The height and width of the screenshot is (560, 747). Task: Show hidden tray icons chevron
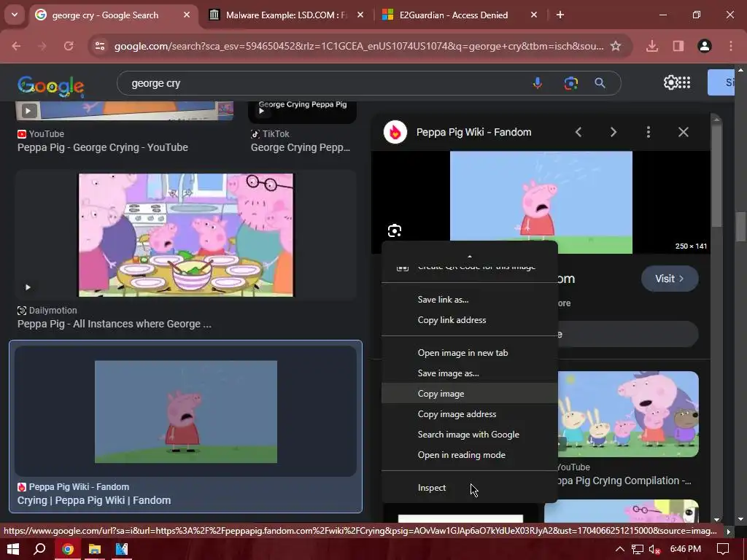[x=620, y=549]
